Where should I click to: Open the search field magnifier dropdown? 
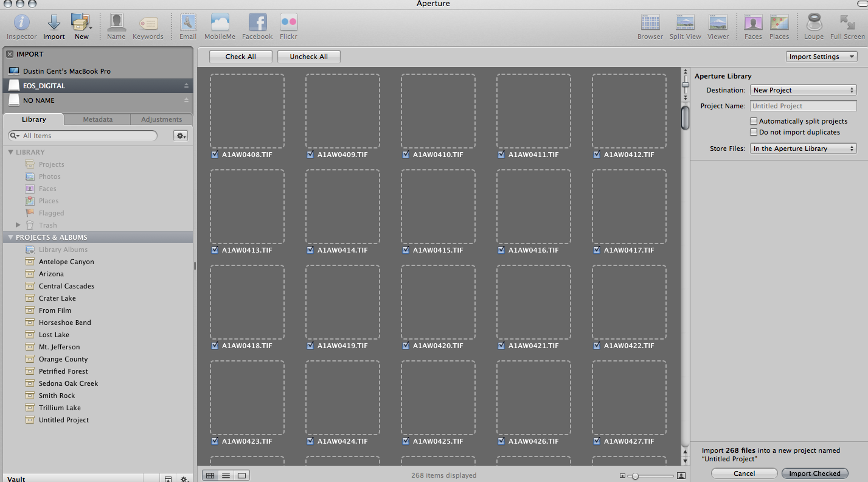[x=15, y=136]
